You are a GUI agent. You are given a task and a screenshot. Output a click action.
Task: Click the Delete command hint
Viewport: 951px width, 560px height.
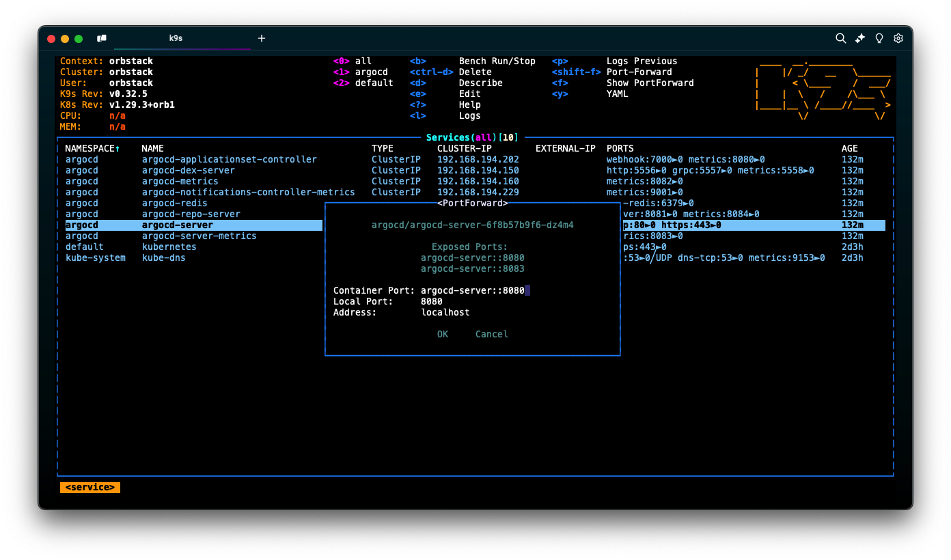point(475,72)
